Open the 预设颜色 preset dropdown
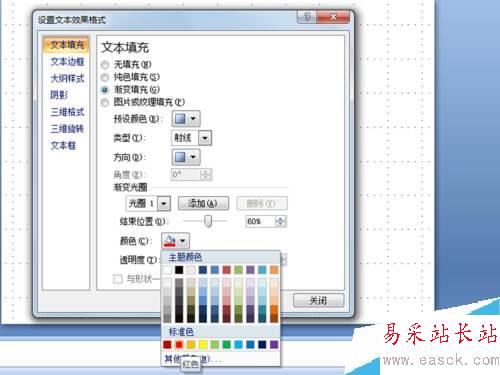Viewport: 500px width, 375px height. point(186,119)
